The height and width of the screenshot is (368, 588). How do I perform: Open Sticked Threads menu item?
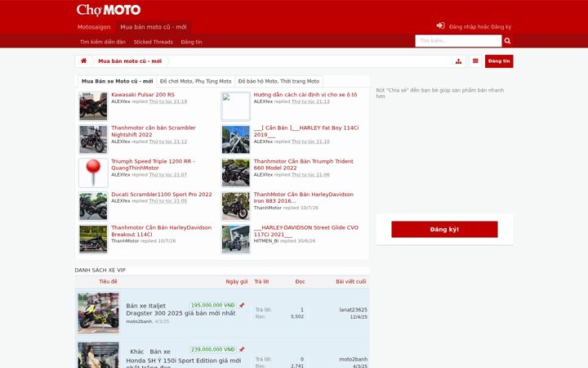point(154,42)
